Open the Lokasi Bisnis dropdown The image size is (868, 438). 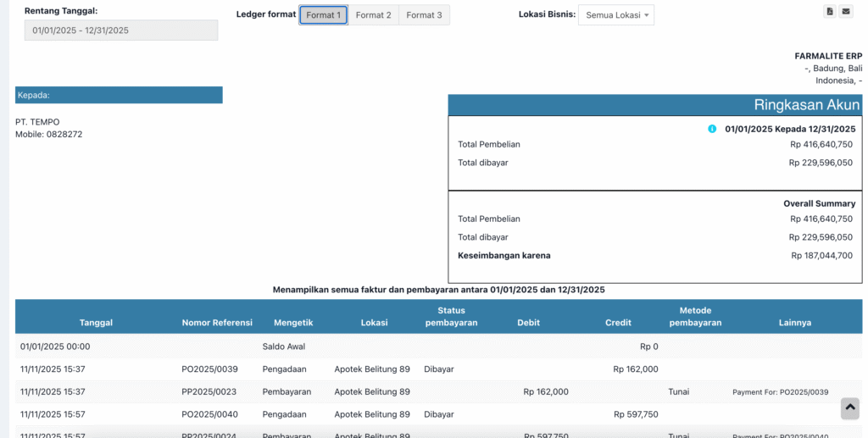point(616,15)
